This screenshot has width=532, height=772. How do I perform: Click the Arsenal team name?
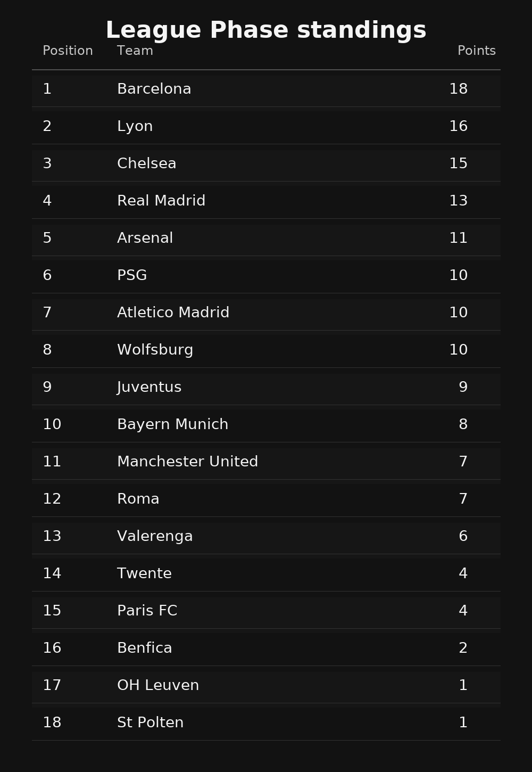click(145, 238)
